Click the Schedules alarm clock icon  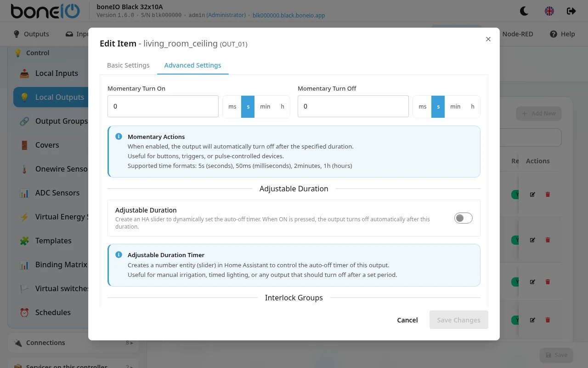point(24,312)
